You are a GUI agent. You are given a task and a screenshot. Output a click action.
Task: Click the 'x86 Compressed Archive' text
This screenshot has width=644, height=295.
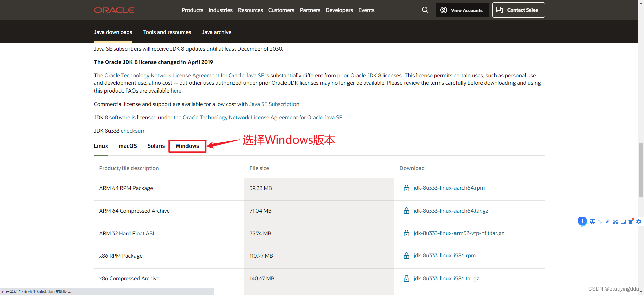129,279
